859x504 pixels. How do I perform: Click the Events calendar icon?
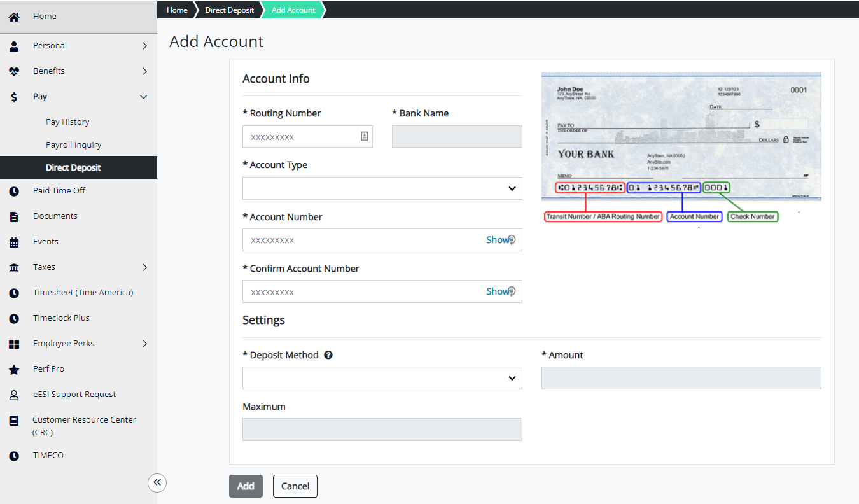coord(14,241)
